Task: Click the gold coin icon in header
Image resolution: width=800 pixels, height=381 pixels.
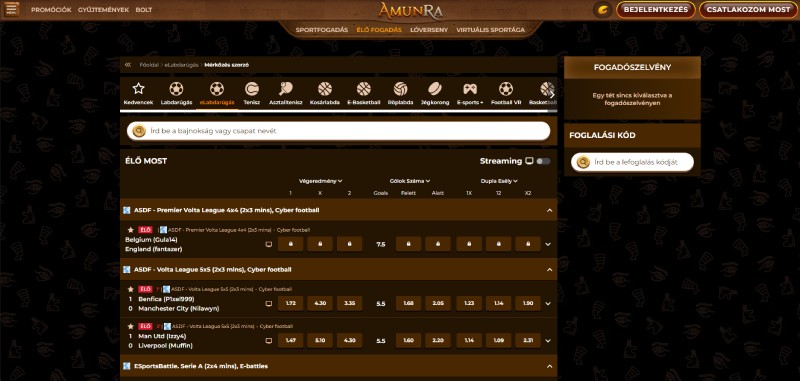Action: coord(603,10)
